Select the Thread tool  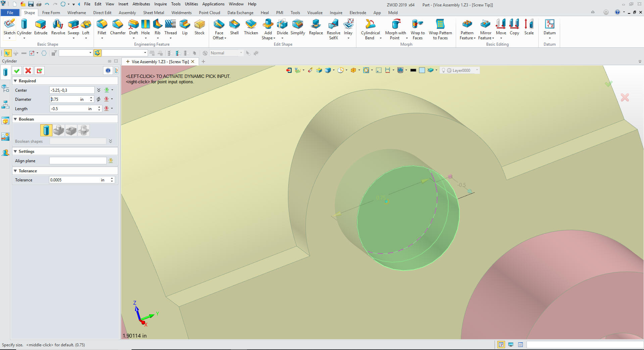tap(170, 27)
